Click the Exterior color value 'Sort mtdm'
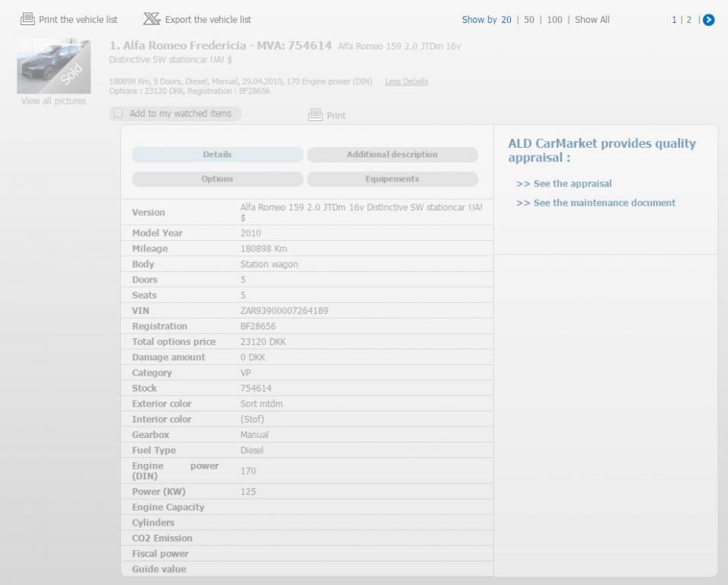This screenshot has width=728, height=585. point(261,404)
